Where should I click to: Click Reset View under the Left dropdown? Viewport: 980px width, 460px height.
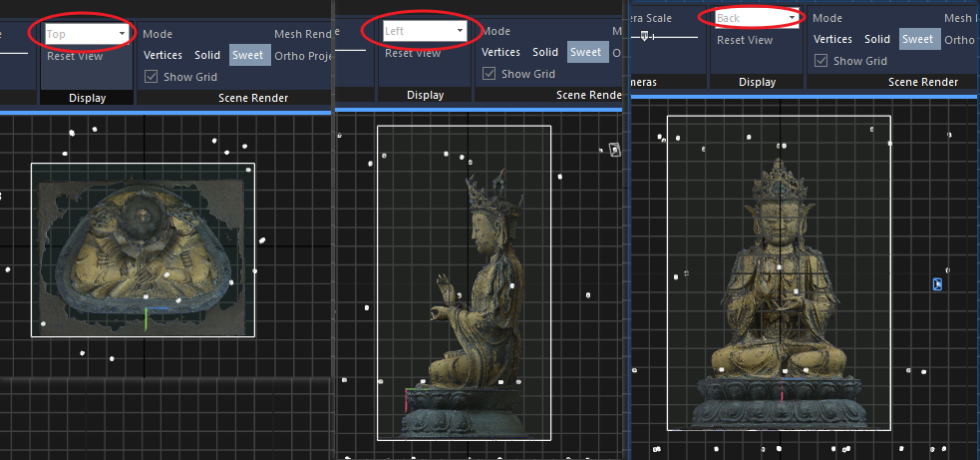click(413, 53)
